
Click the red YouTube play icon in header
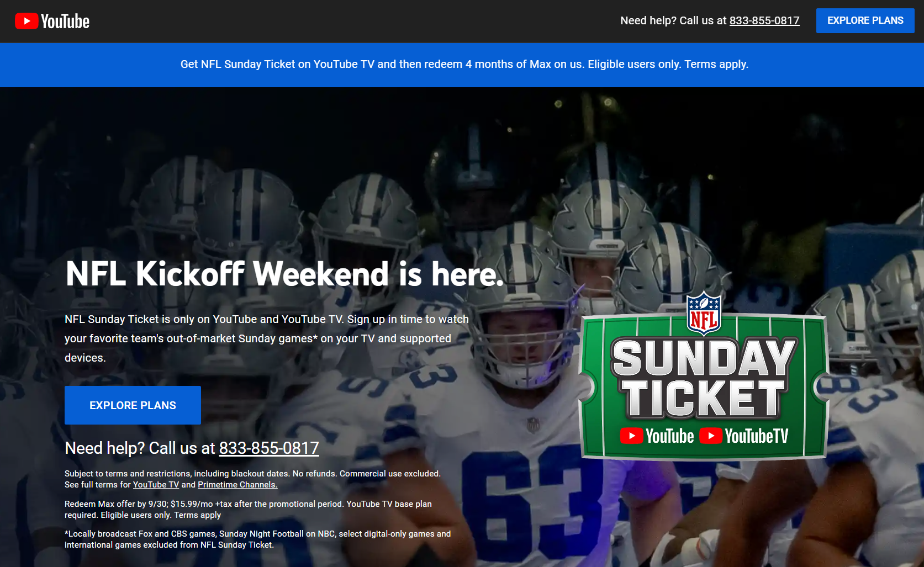(x=26, y=21)
